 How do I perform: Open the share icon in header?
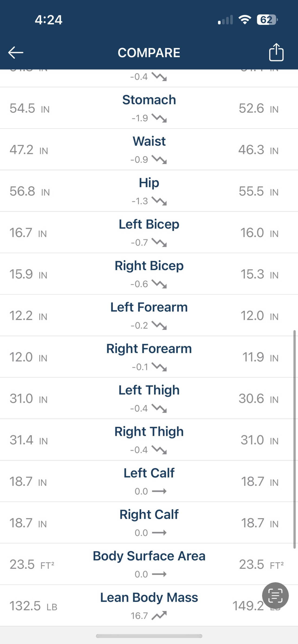[276, 52]
